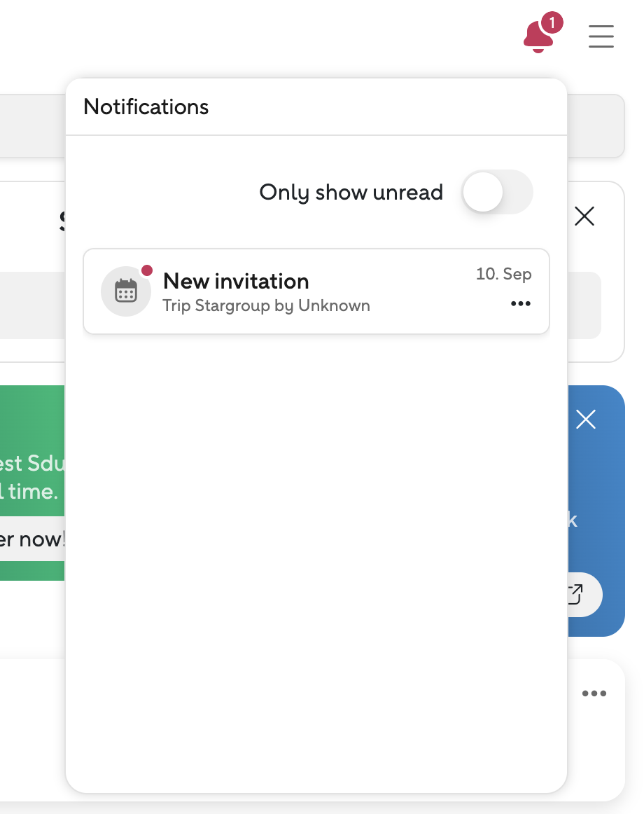Screen dimensions: 644x814
Task: Open the bottom card's three-dot menu
Action: click(x=594, y=694)
